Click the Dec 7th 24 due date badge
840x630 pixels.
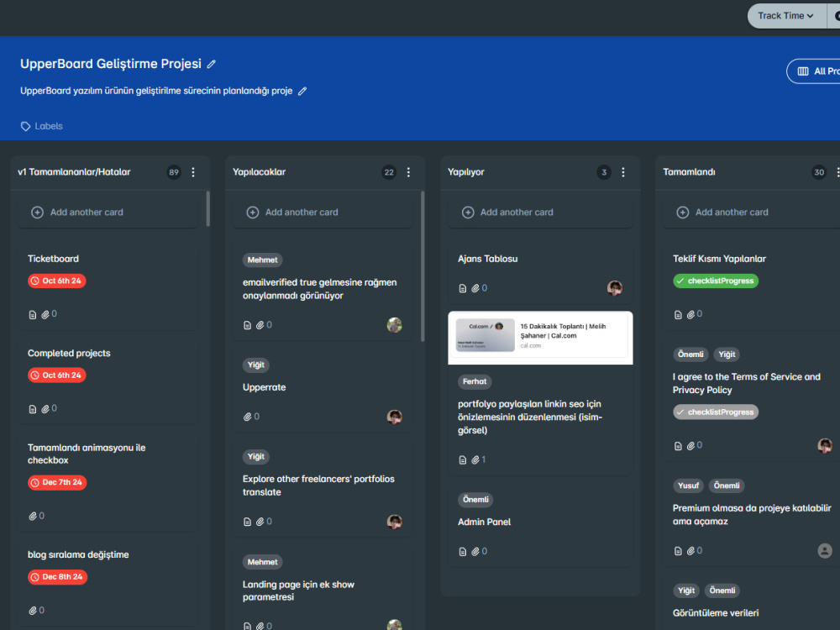[x=57, y=483]
